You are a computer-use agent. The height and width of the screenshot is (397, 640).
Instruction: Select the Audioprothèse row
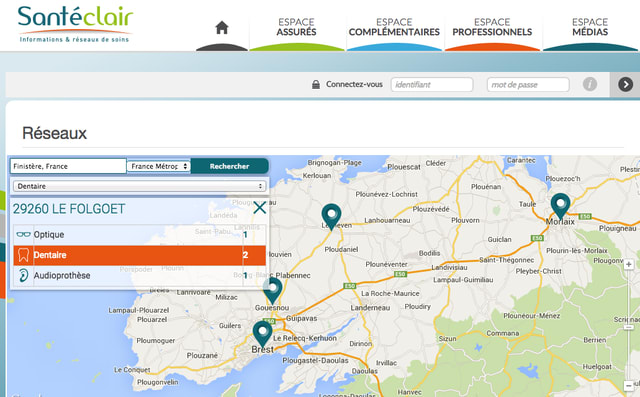point(140,275)
